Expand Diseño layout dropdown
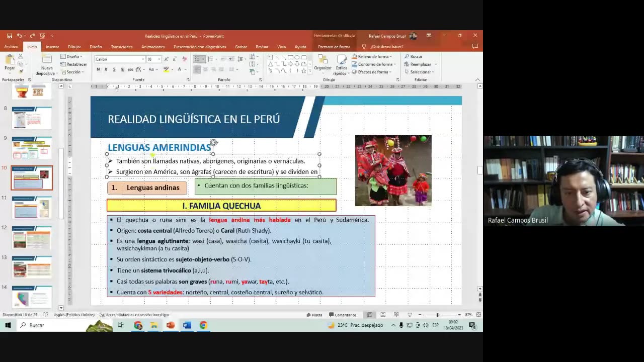644x362 pixels. tap(71, 56)
